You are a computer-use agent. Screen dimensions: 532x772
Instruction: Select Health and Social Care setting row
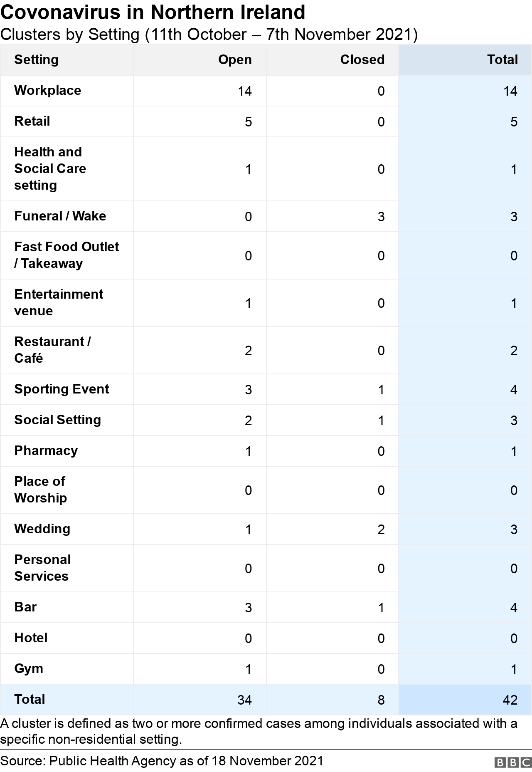tap(50, 168)
